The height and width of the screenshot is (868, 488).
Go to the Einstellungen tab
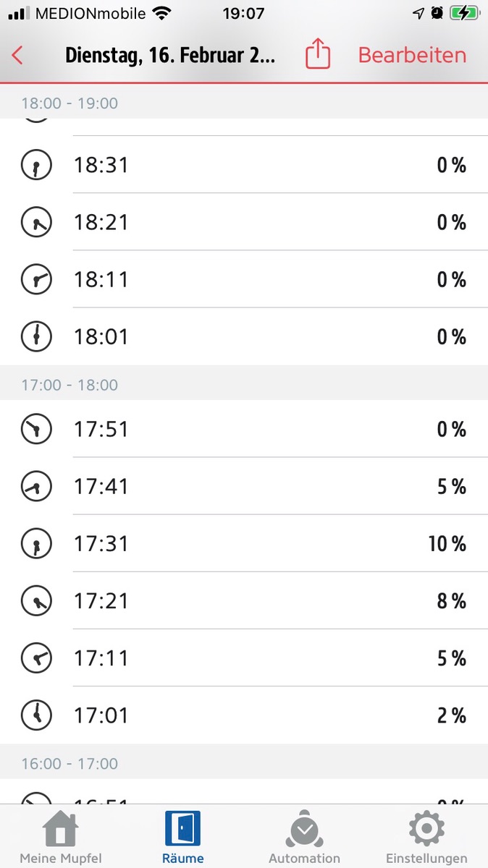(x=426, y=838)
